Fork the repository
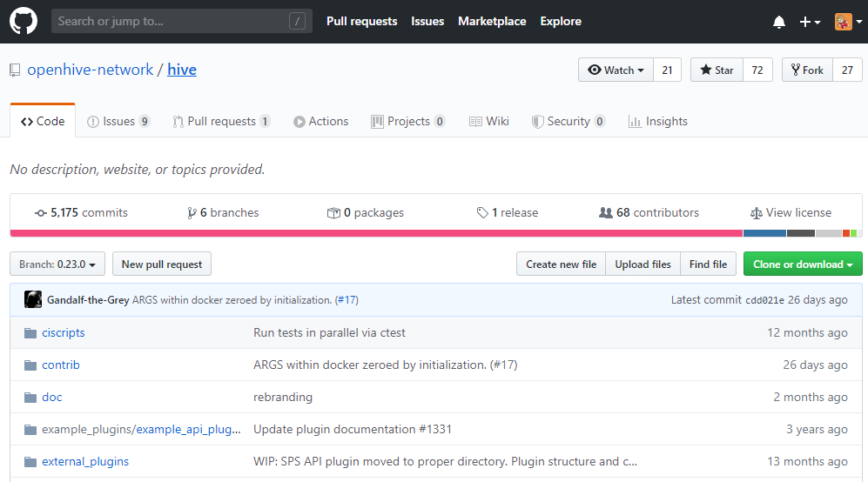The image size is (868, 482). (x=807, y=70)
